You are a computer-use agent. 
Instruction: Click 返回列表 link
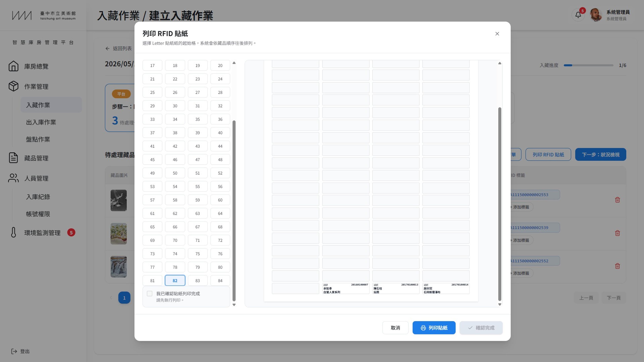(x=119, y=49)
